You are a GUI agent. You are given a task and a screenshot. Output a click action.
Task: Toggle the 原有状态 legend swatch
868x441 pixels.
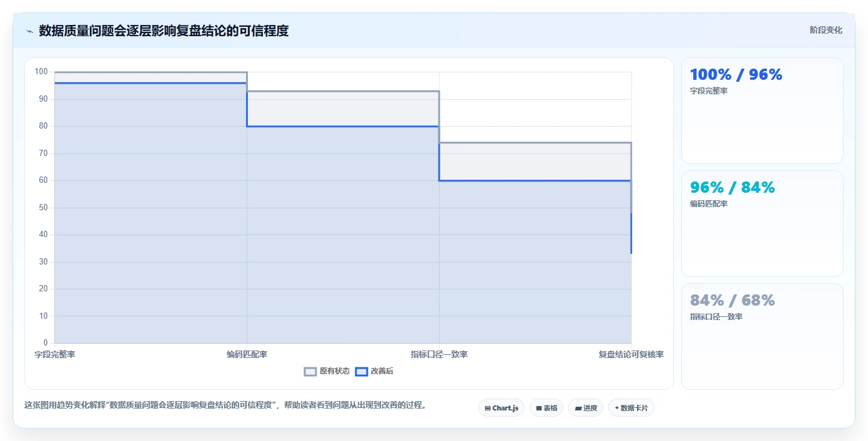click(x=310, y=371)
